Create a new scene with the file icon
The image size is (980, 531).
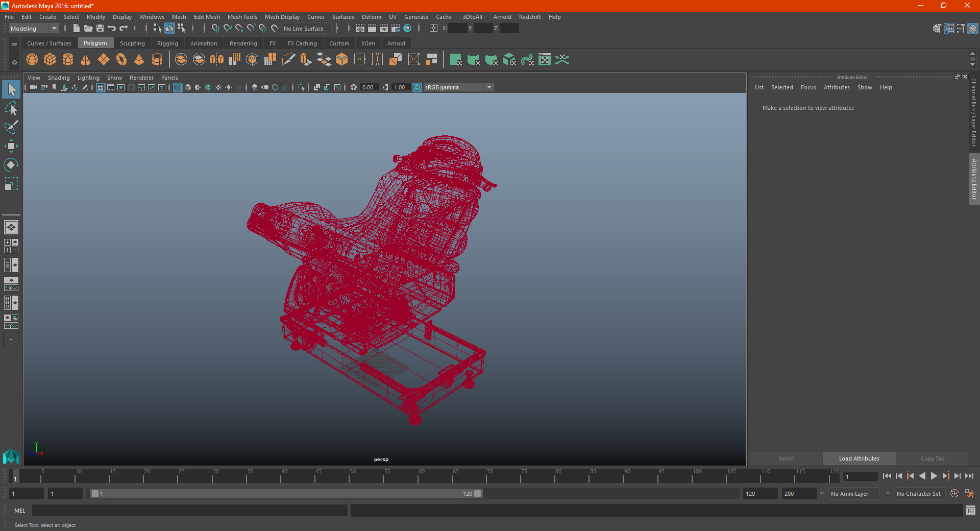(76, 29)
